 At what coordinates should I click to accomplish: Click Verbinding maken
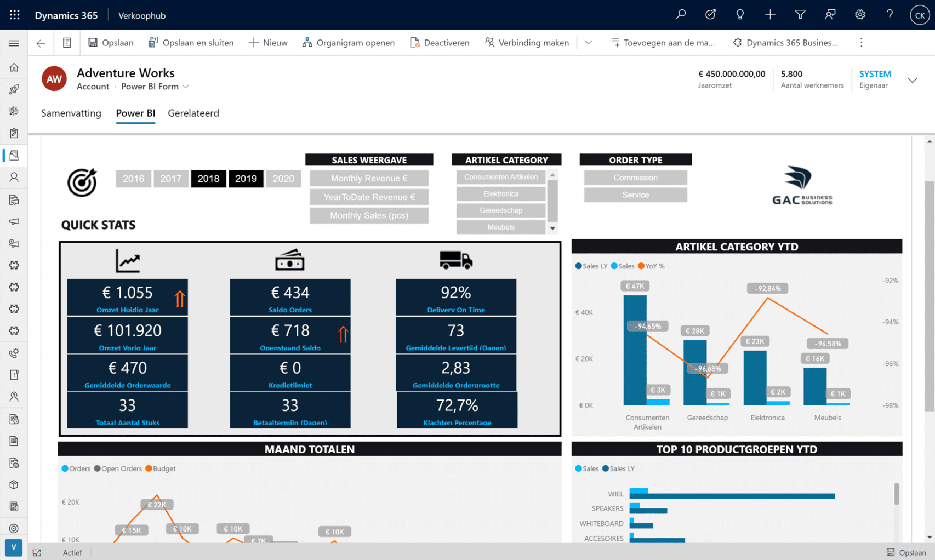(527, 43)
